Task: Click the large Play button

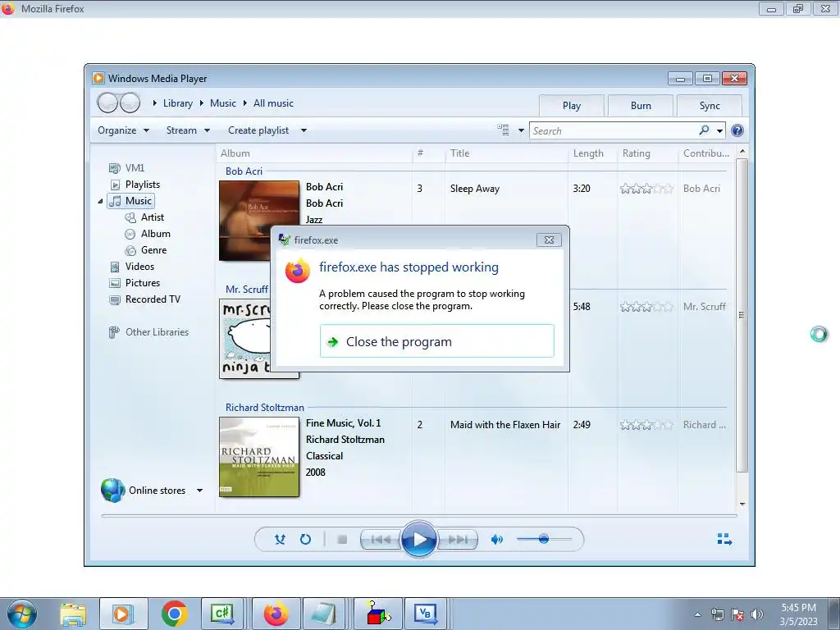Action: coord(418,540)
